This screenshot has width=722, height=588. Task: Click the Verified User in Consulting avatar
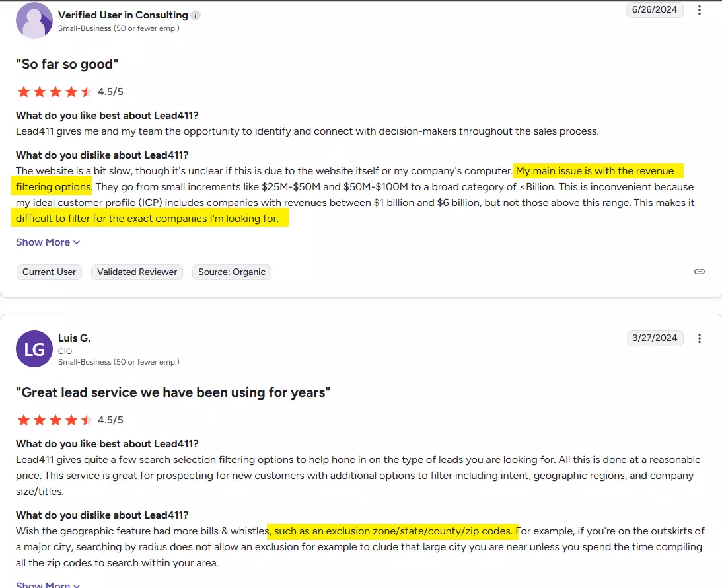[x=34, y=20]
